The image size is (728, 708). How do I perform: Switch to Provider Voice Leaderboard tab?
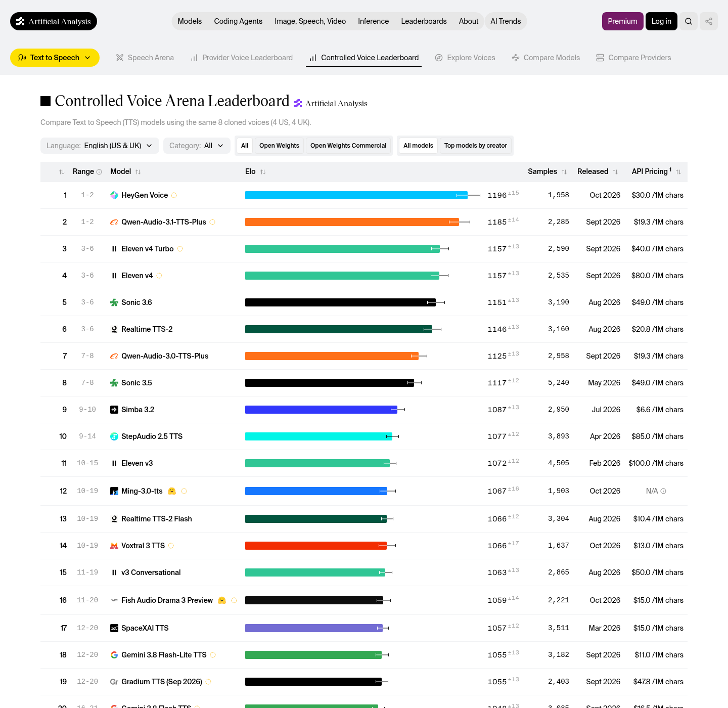pyautogui.click(x=242, y=58)
